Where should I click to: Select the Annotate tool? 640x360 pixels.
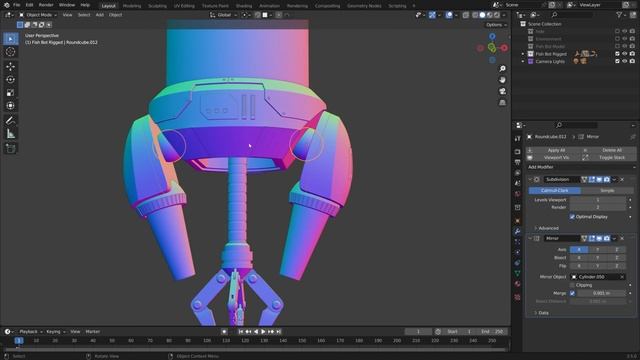click(11, 120)
